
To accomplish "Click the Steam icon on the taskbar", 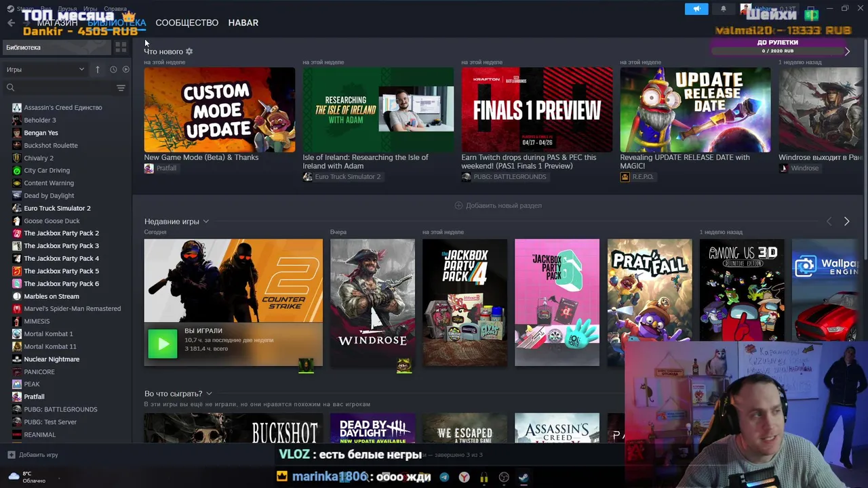I will [524, 477].
